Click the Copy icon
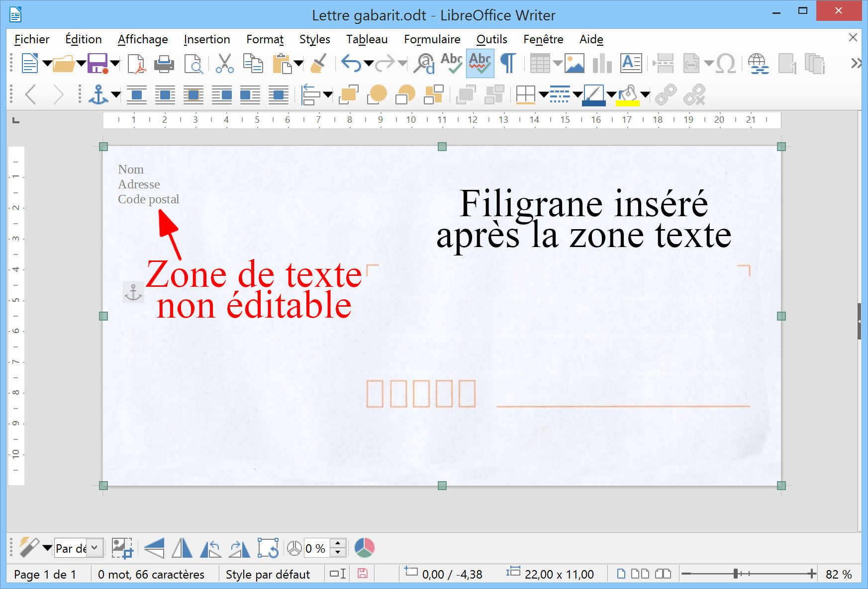 [253, 64]
